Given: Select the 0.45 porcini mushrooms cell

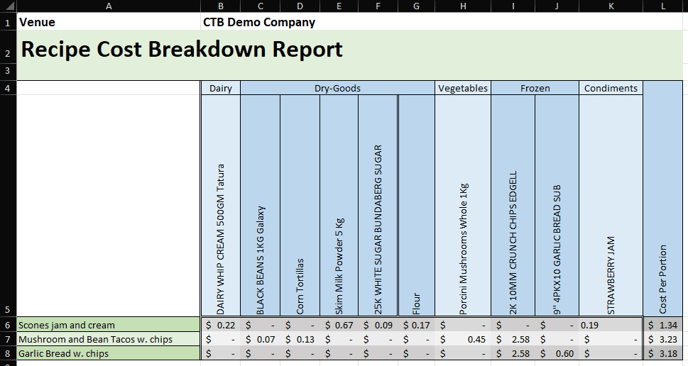Looking at the screenshot, I should [463, 339].
